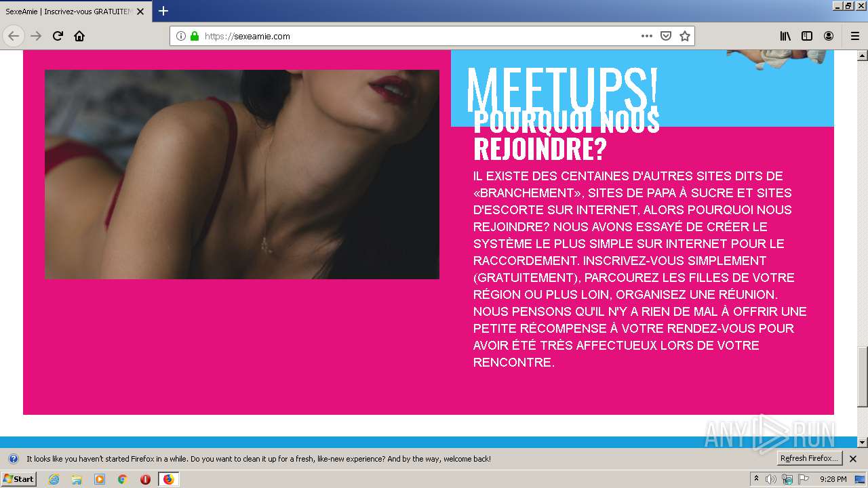
Task: Go back to the previous page
Action: [x=14, y=36]
